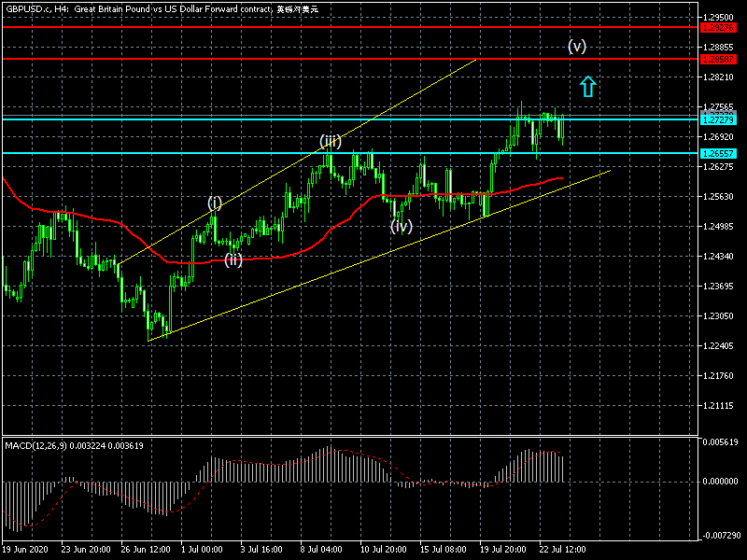Select the wave (iii) text label
747x560 pixels.
pyautogui.click(x=331, y=142)
